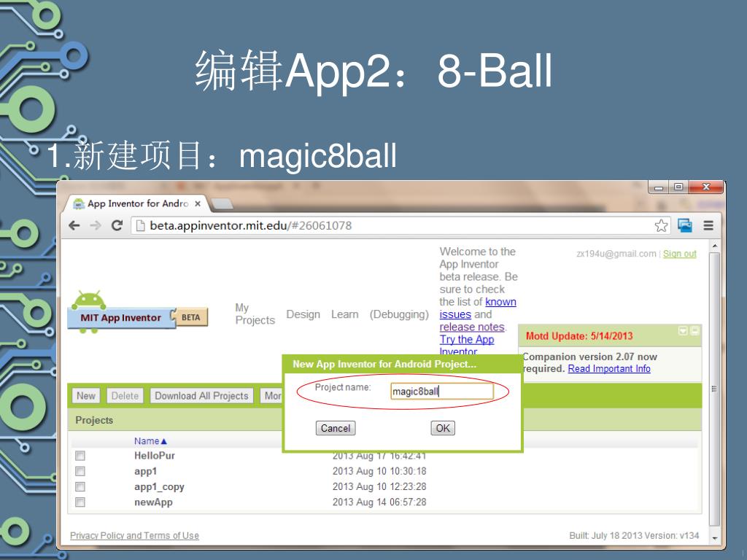Minimize the Motd Update panel
This screenshot has width=747, height=560.
coord(683,330)
